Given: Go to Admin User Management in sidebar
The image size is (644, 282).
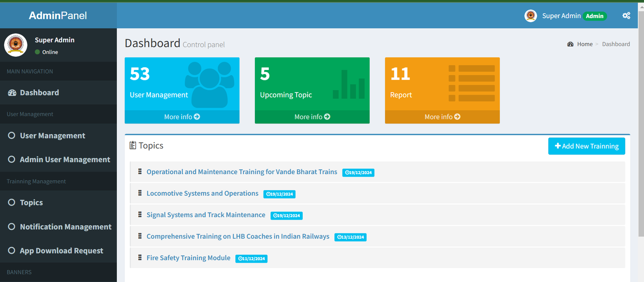Looking at the screenshot, I should [65, 160].
